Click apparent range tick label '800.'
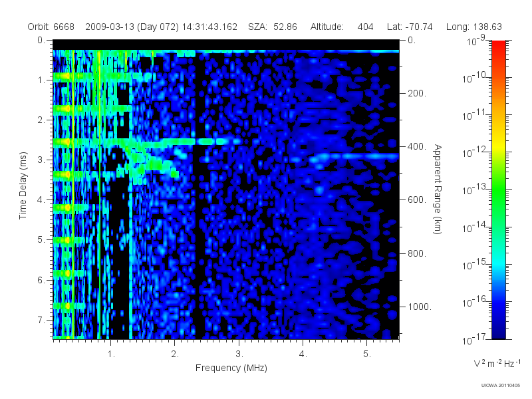The image size is (532, 399). 417,253
